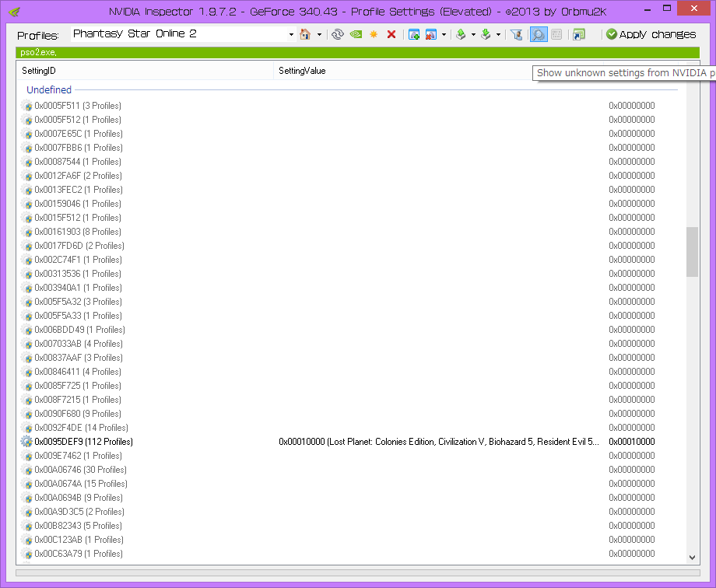Remove an application from the current profile
716x588 pixels.
pyautogui.click(x=430, y=34)
